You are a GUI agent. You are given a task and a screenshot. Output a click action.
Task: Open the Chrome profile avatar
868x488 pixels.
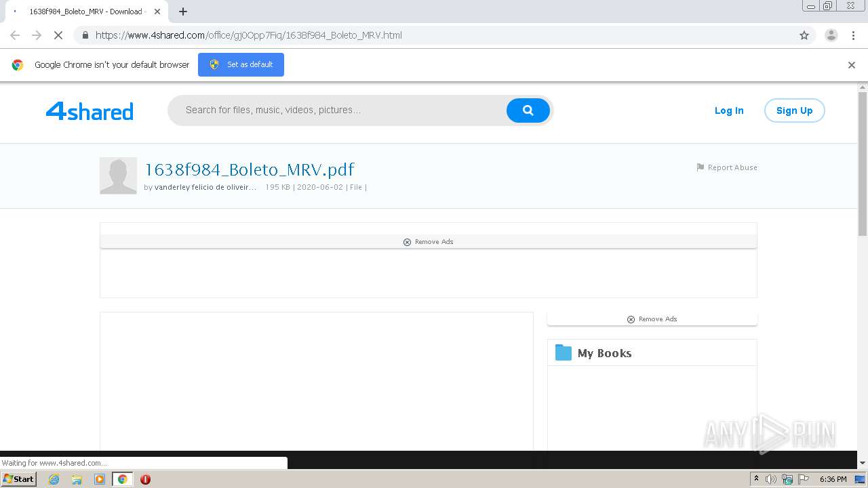(831, 35)
